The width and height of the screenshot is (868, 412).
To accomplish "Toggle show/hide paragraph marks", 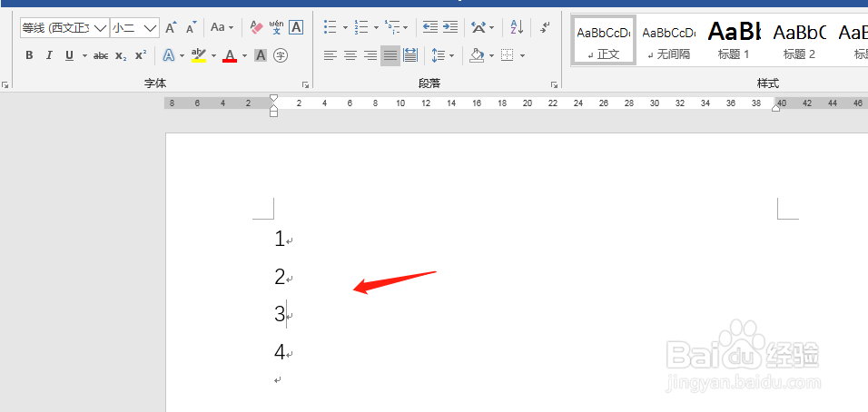I will pos(546,27).
